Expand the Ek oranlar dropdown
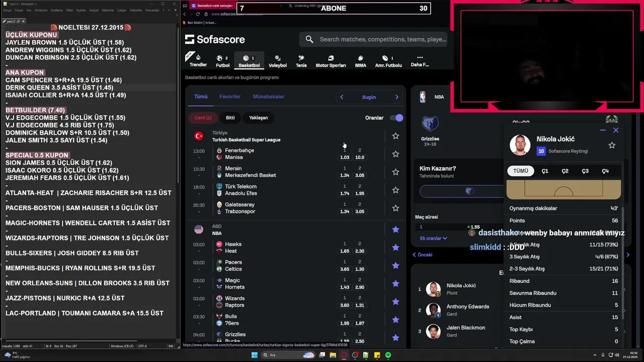Screen dimensions: 644x362 click(434, 238)
